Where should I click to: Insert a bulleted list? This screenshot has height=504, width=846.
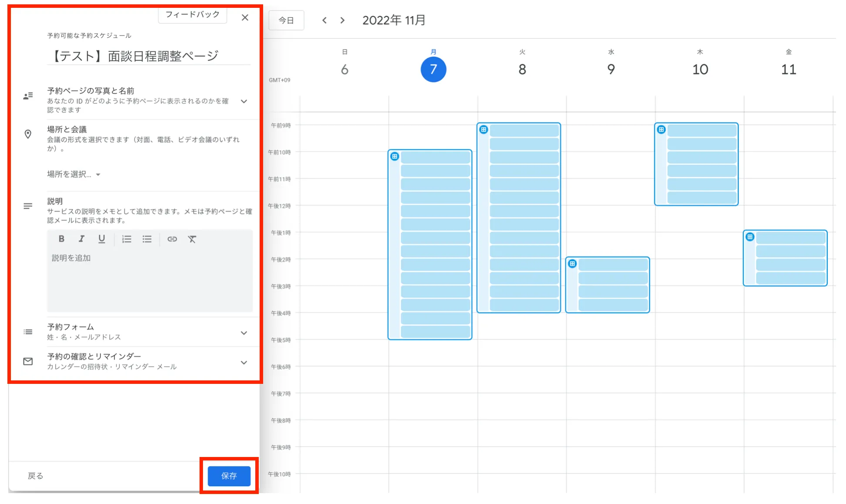tap(147, 239)
